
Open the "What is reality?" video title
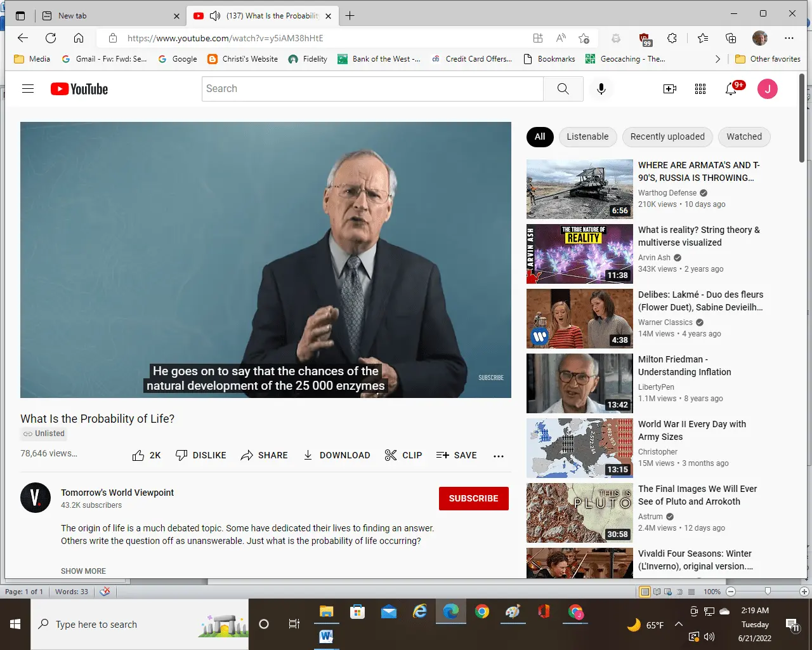coord(698,236)
